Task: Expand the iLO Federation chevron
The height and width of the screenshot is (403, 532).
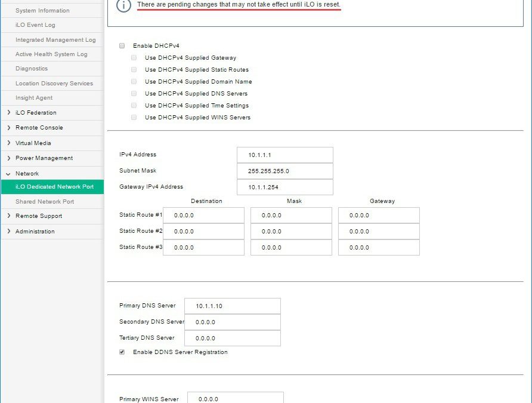Action: pos(8,112)
